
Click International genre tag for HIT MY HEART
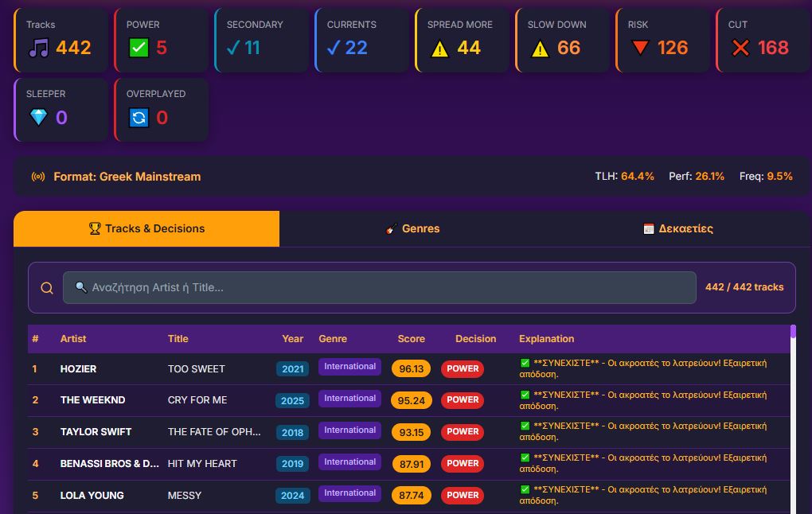[x=349, y=461]
